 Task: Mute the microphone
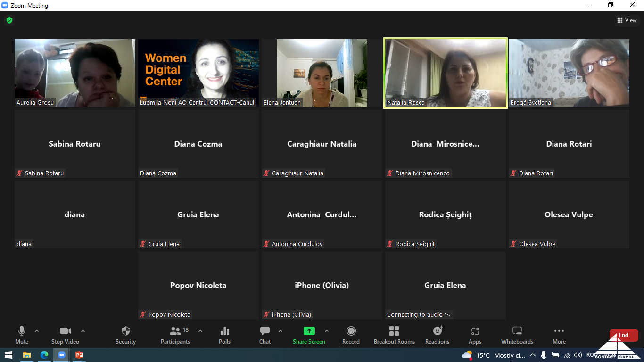point(22,331)
